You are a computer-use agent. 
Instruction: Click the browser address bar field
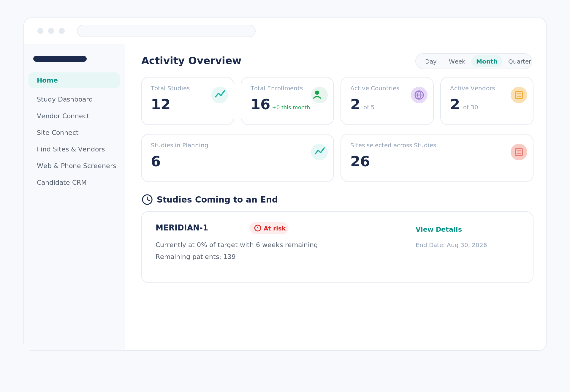(x=166, y=31)
